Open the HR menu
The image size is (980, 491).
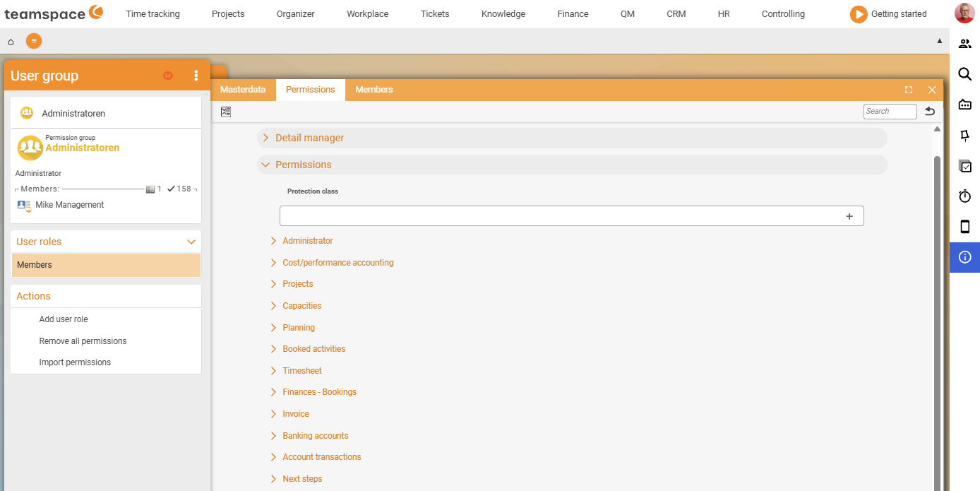tap(724, 14)
